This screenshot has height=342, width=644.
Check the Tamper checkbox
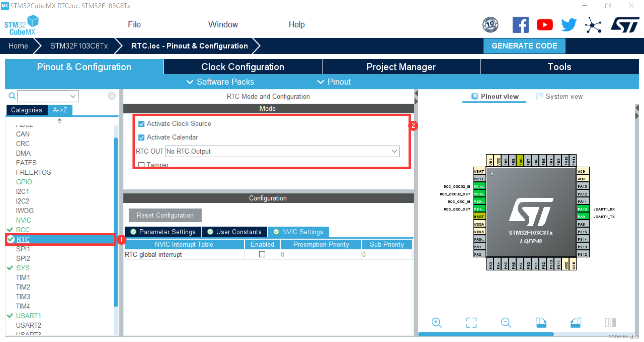tap(142, 165)
